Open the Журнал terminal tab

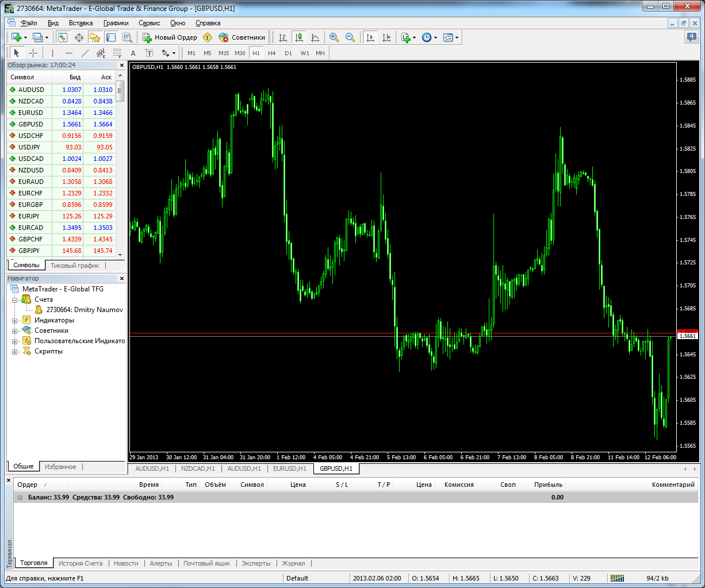[293, 563]
